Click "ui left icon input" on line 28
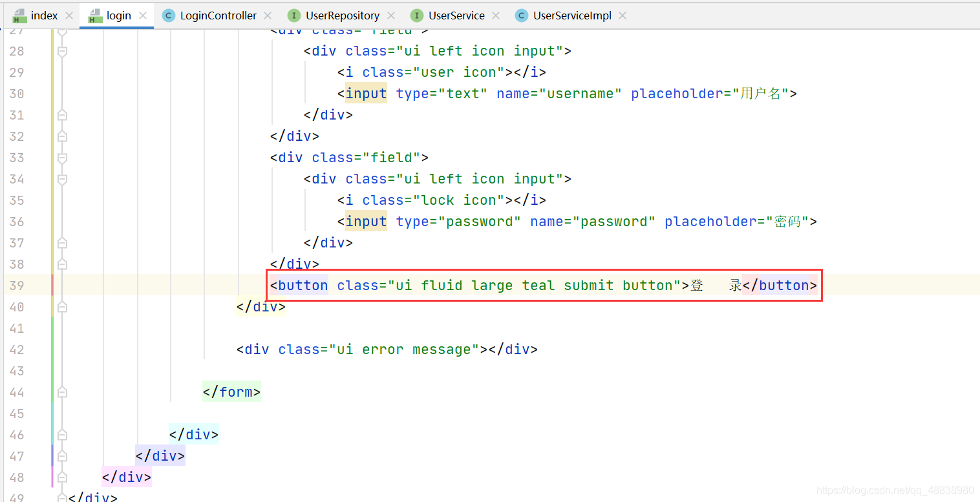The image size is (980, 502). pyautogui.click(x=480, y=51)
